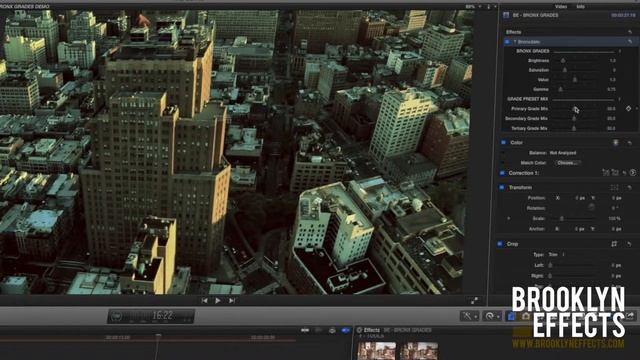Click the Position X value field
The height and width of the screenshot is (360, 640).
[580, 198]
